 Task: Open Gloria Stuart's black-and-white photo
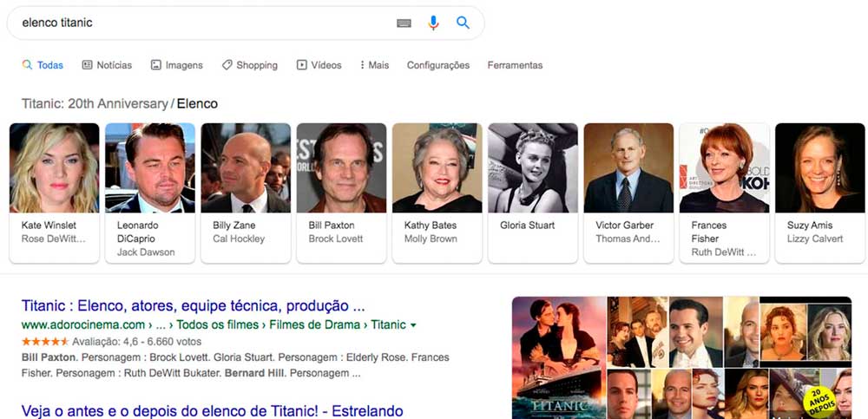[x=533, y=167]
